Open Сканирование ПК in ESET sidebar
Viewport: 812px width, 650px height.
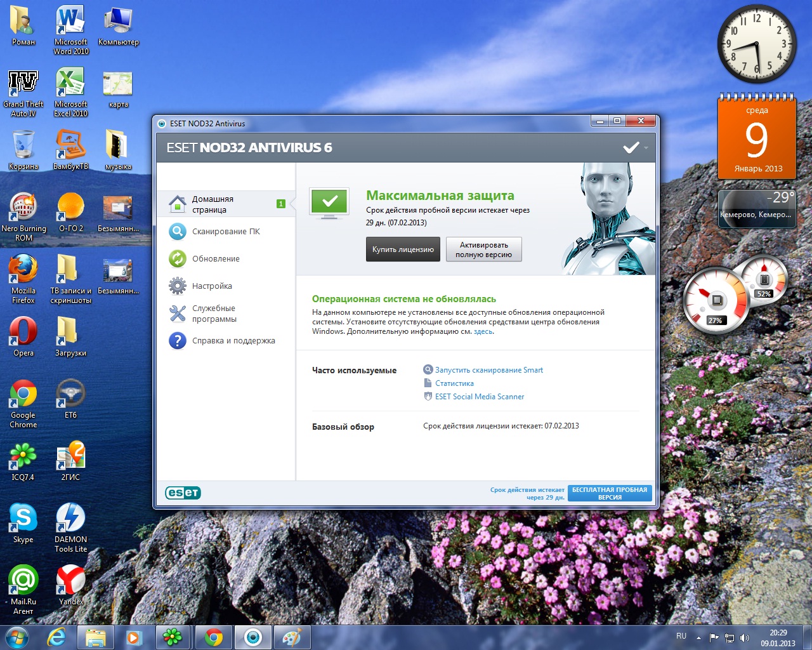[226, 232]
